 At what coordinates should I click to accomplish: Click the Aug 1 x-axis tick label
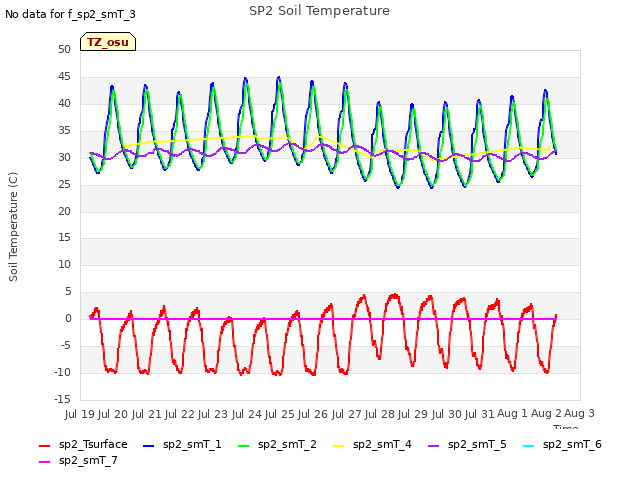pyautogui.click(x=512, y=414)
